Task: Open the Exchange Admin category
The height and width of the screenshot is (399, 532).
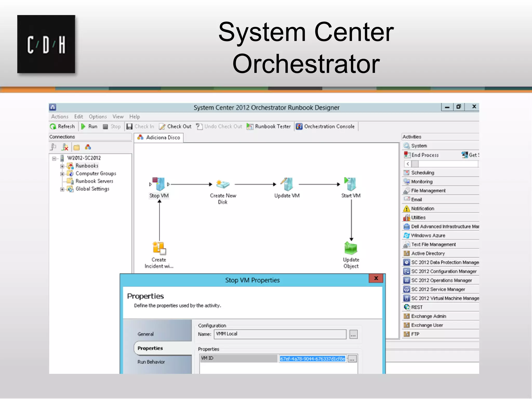Action: coord(441,316)
